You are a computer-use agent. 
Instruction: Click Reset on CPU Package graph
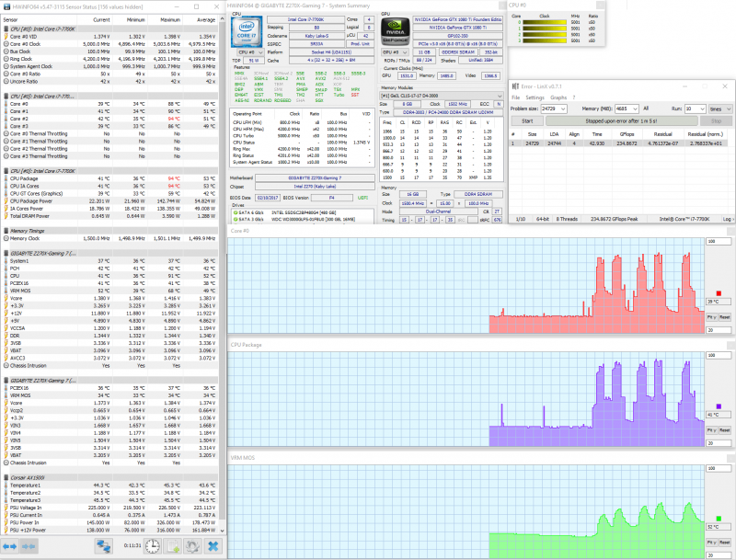[x=725, y=430]
